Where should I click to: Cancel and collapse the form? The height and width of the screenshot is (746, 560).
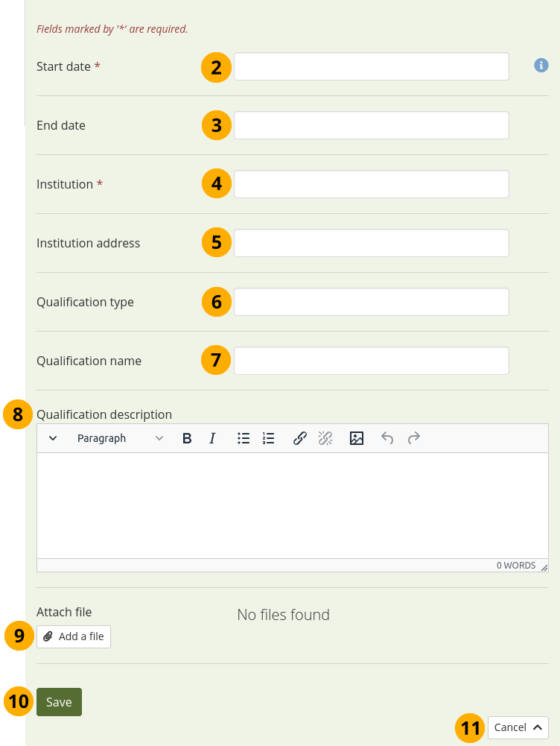[x=518, y=727]
